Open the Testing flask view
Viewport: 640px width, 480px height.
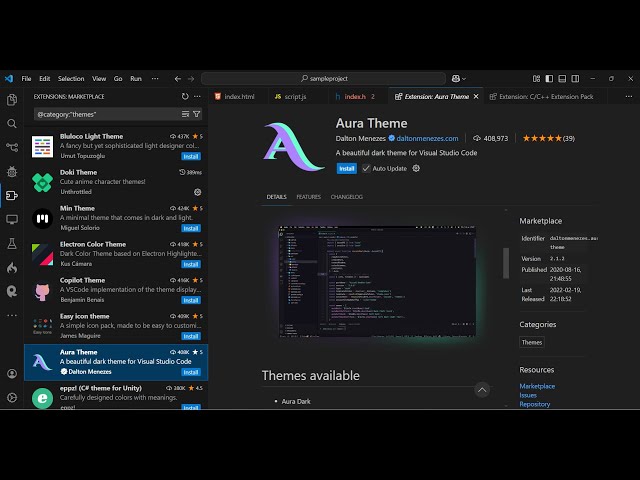click(12, 244)
